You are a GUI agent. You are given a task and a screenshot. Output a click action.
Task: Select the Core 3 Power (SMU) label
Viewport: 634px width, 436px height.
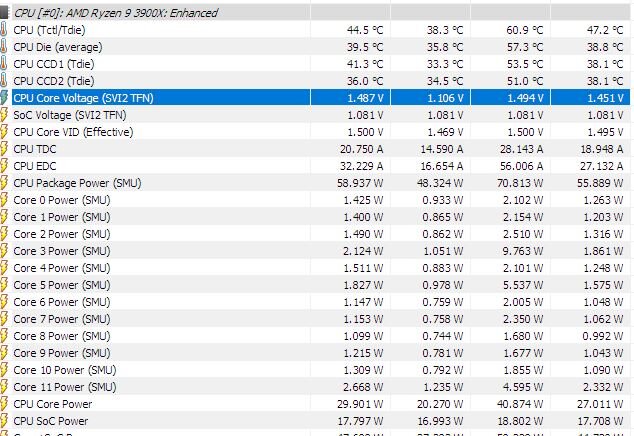62,251
